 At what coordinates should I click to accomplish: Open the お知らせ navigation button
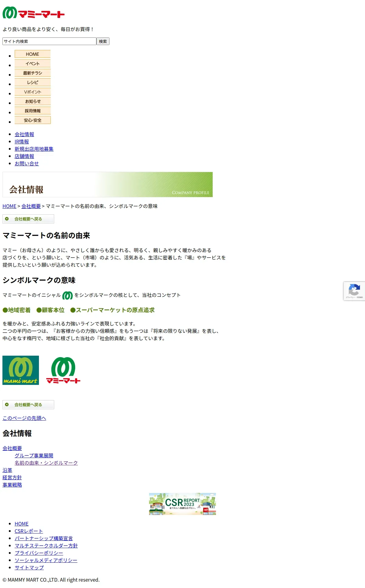[33, 101]
